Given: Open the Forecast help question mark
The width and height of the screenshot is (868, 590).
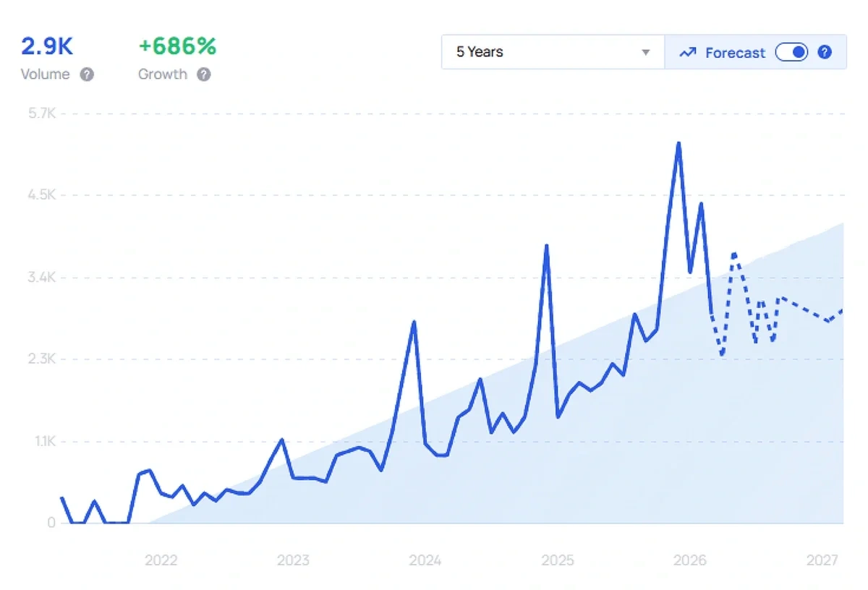Looking at the screenshot, I should [824, 52].
